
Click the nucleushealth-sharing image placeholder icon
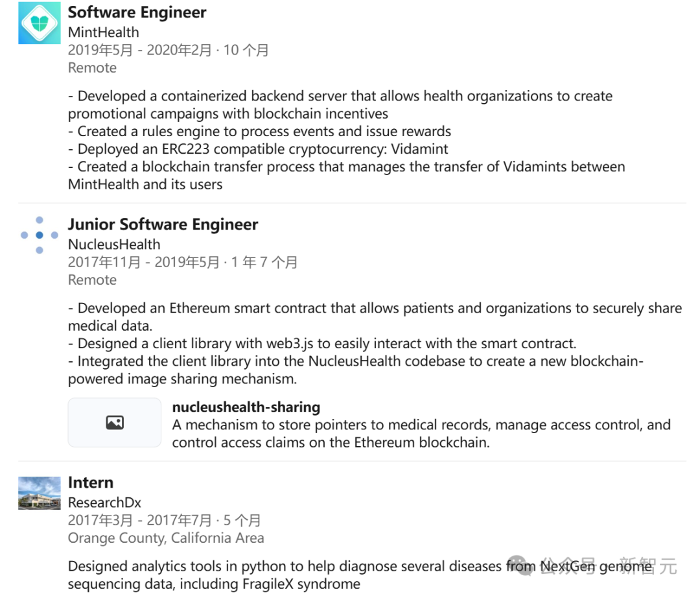click(x=115, y=423)
